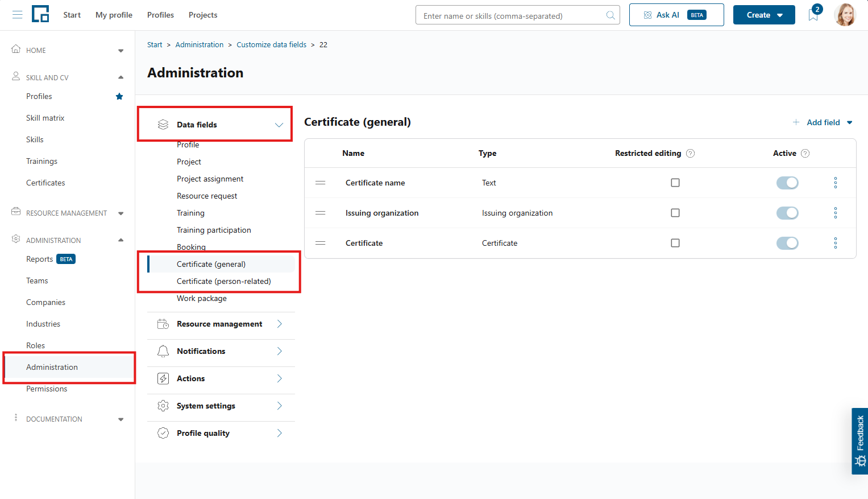The width and height of the screenshot is (868, 499).
Task: Follow the Customize data fields breadcrumb link
Action: pyautogui.click(x=272, y=44)
